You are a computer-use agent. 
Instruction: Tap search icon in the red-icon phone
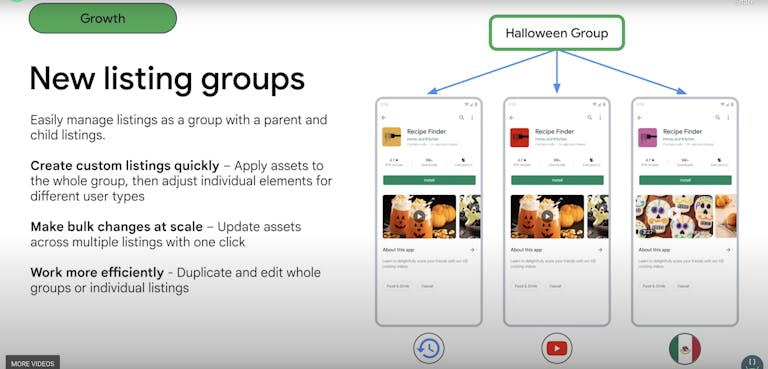click(x=589, y=118)
